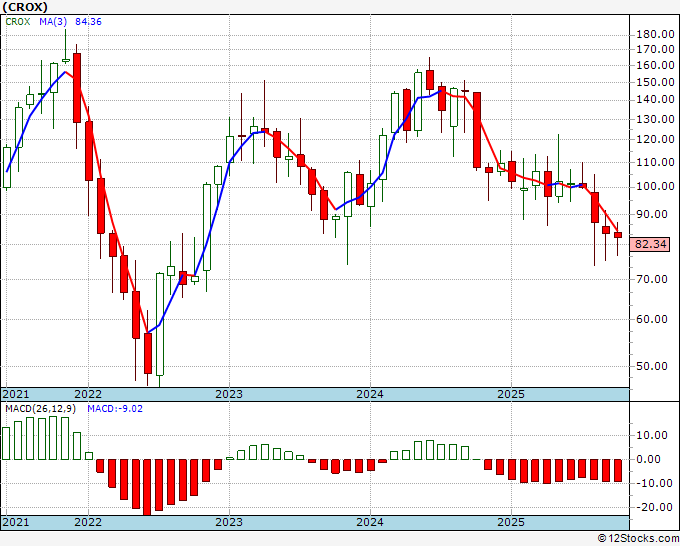Click the 2021 label on price time axis
The image size is (680, 546).
[x=16, y=394]
